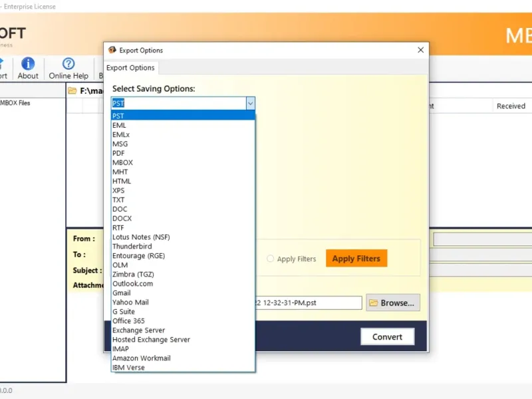Pick RTF from the list
Screen dimensions: 532x399
click(183, 227)
